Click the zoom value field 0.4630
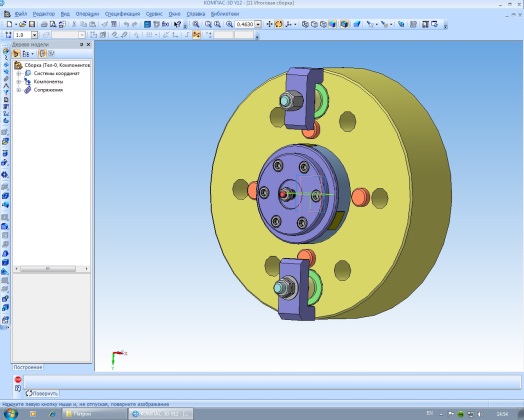The width and height of the screenshot is (524, 420). [x=245, y=24]
